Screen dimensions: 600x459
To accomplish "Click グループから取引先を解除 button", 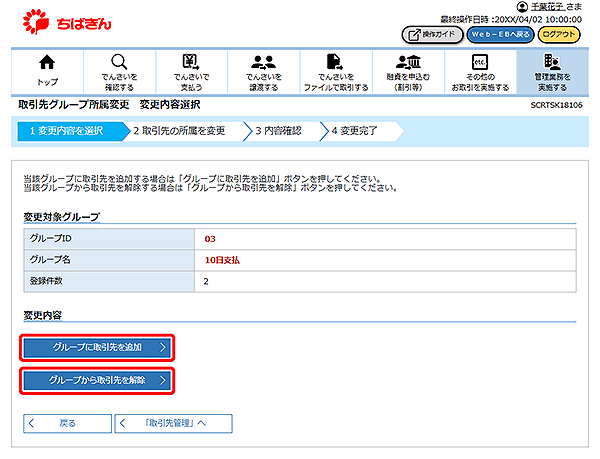I will [x=97, y=381].
